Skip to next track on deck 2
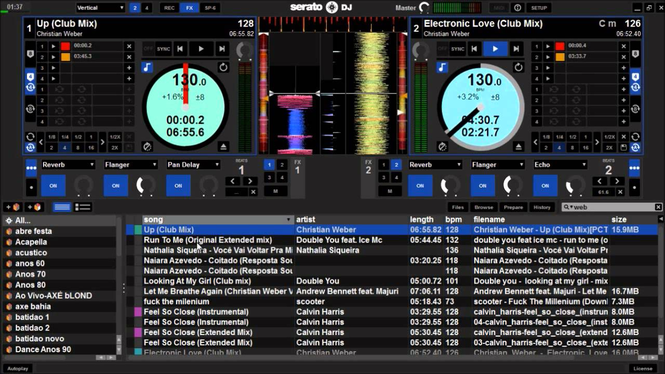Viewport: 665px width, 374px height. (x=516, y=49)
